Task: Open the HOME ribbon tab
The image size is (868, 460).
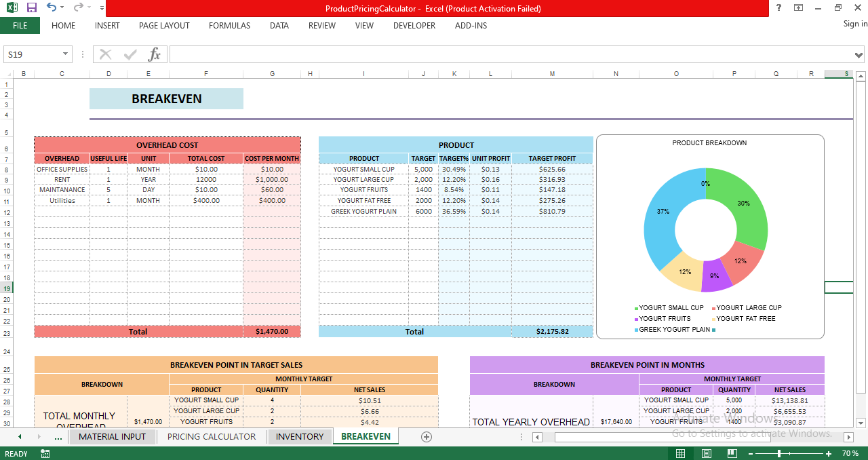Action: click(x=63, y=25)
